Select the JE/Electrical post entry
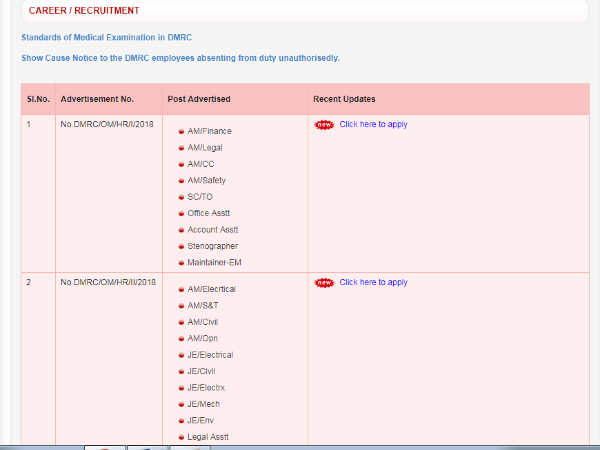The image size is (600, 450). click(210, 355)
